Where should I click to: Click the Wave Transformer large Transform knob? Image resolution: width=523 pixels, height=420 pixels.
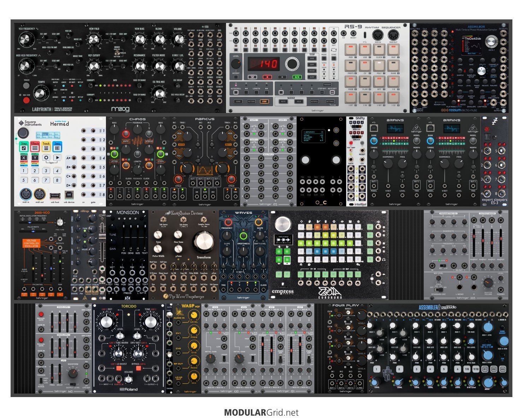(203, 242)
